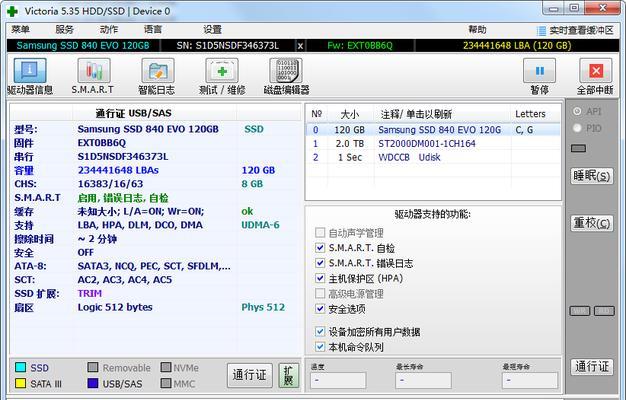
Task: Toggle 主机保护区 (HPA) checkbox
Action: pos(320,278)
